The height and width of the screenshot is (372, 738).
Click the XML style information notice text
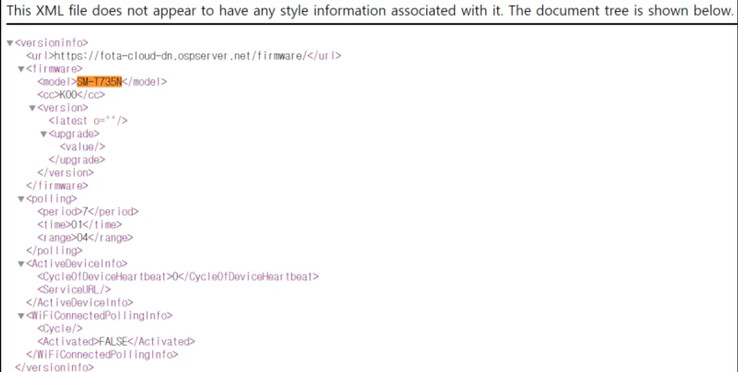coord(370,10)
